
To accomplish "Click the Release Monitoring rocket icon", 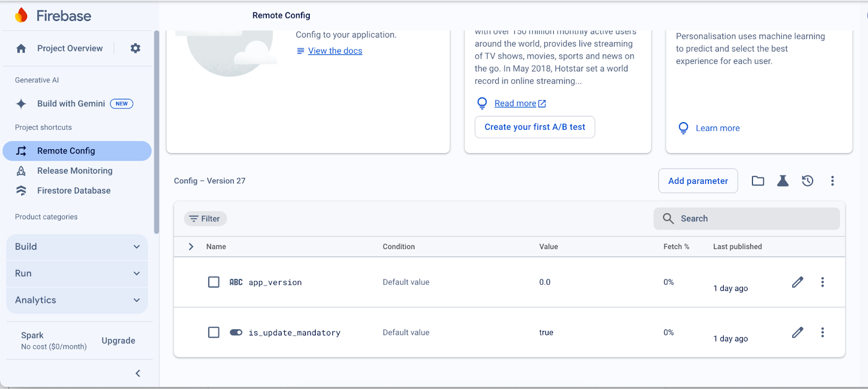I will 21,171.
